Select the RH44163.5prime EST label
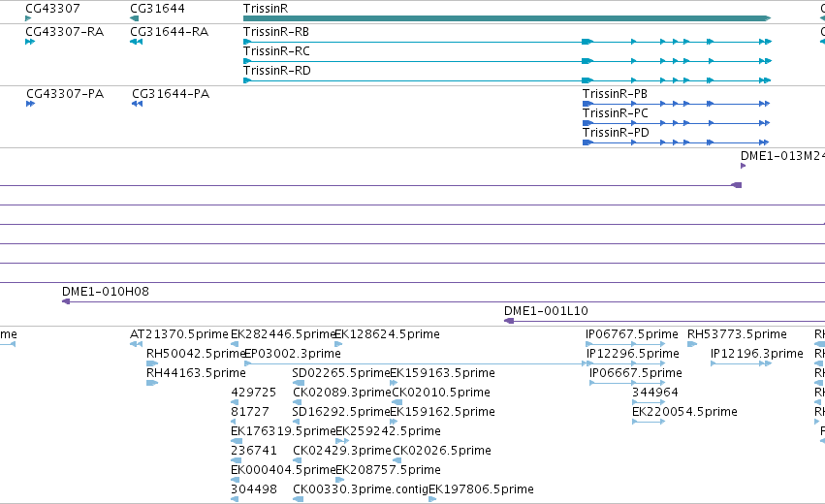 tap(196, 373)
